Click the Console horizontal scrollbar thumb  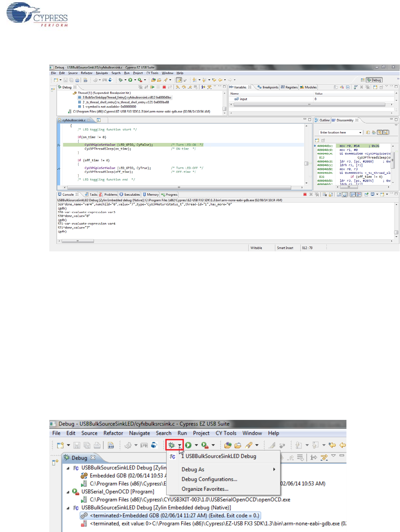(x=78, y=241)
